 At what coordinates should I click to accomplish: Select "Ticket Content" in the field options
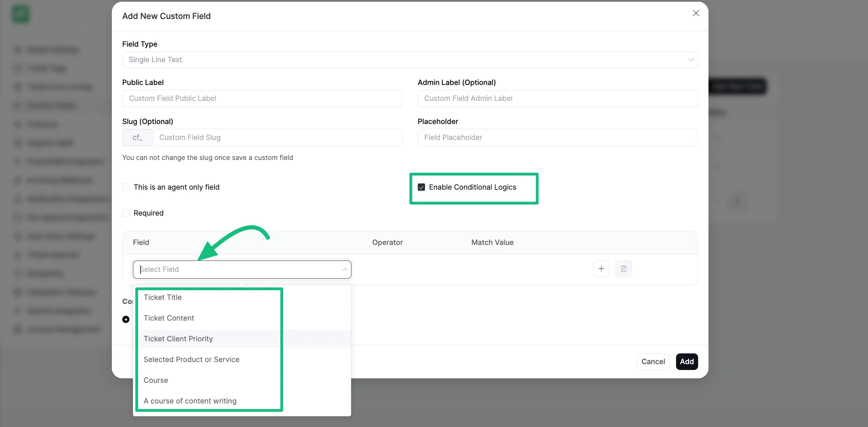(169, 318)
